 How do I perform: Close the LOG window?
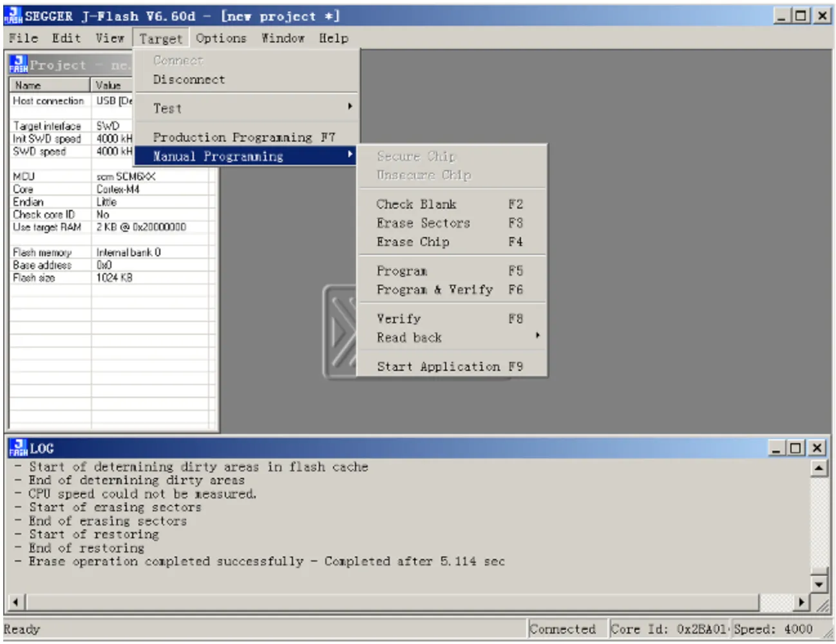coord(817,448)
